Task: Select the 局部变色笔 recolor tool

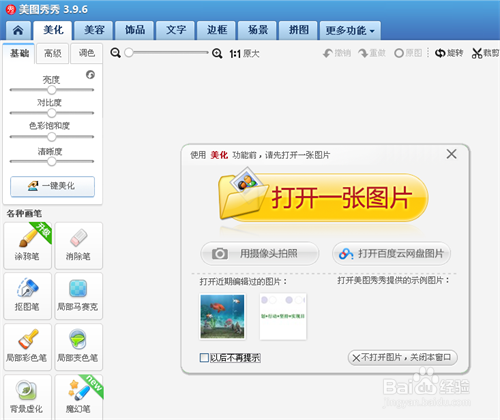Action: [x=78, y=347]
